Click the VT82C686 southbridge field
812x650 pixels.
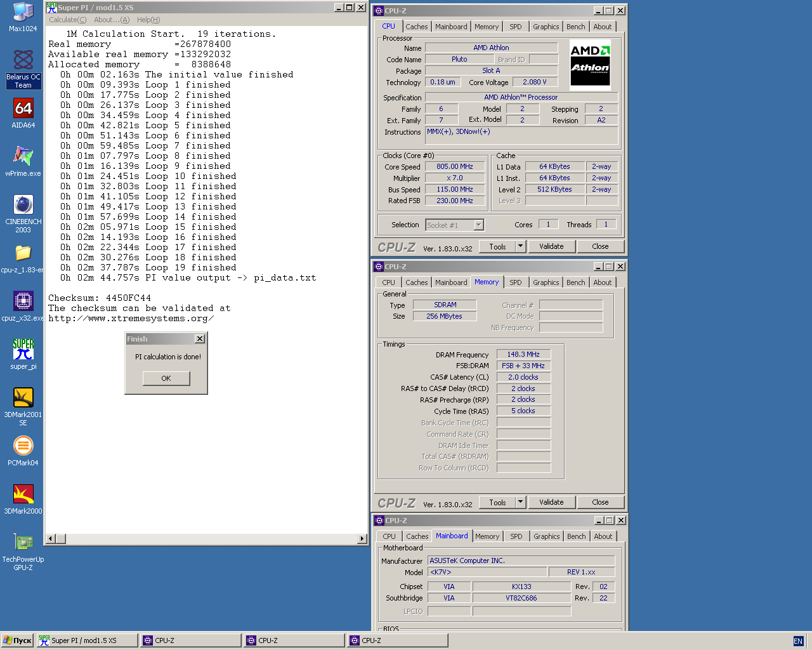[x=521, y=598]
